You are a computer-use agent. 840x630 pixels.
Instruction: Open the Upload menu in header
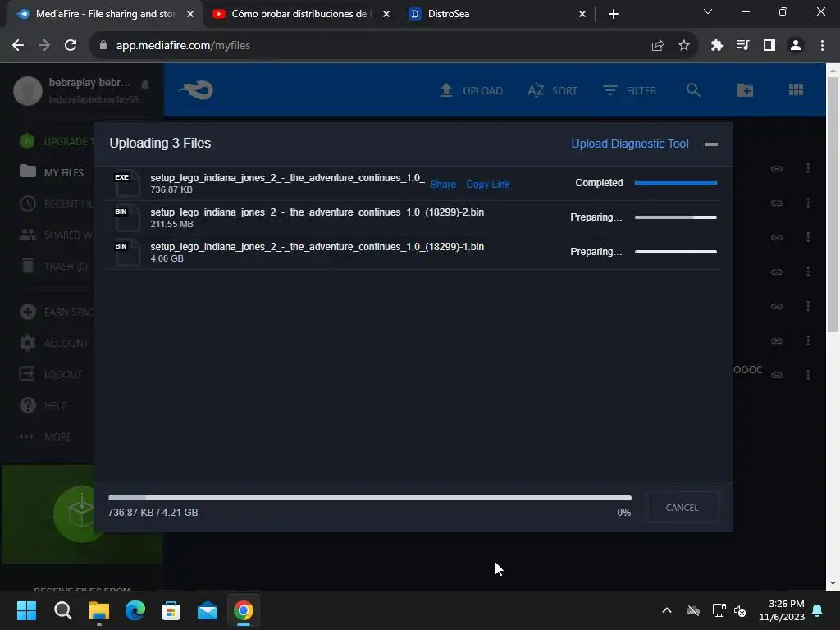coord(471,90)
